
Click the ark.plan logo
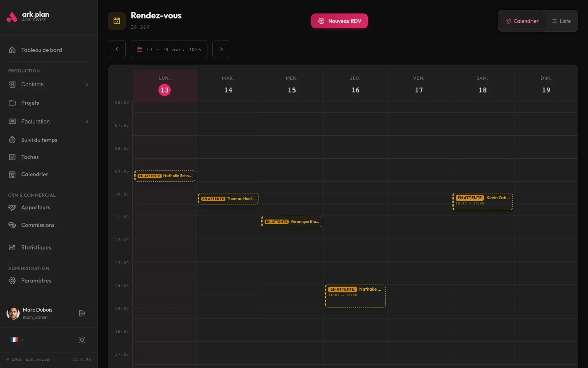(28, 16)
